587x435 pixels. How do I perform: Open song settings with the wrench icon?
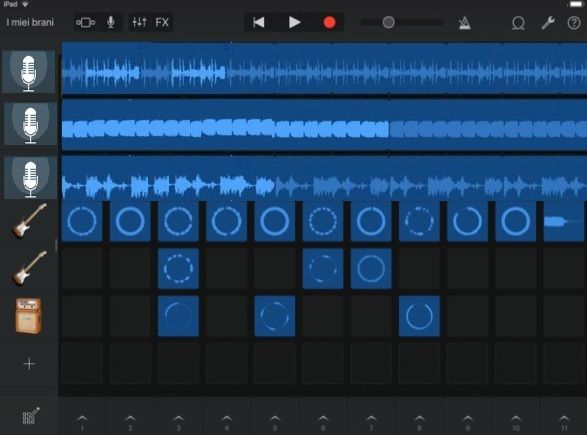pyautogui.click(x=548, y=23)
